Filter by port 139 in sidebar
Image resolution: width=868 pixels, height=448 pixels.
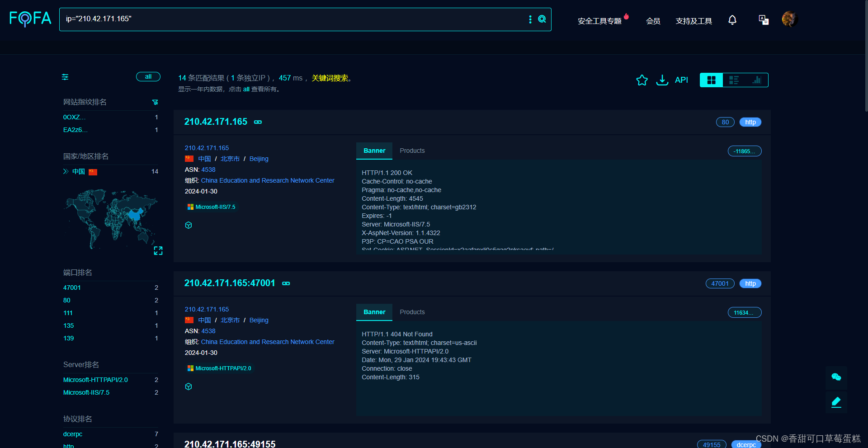click(x=68, y=338)
